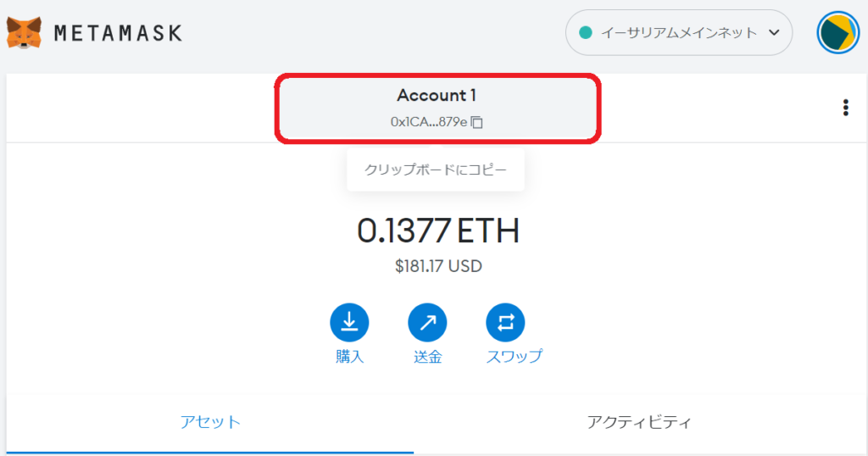868x456 pixels.
Task: Click the 送金 text label
Action: tap(427, 357)
